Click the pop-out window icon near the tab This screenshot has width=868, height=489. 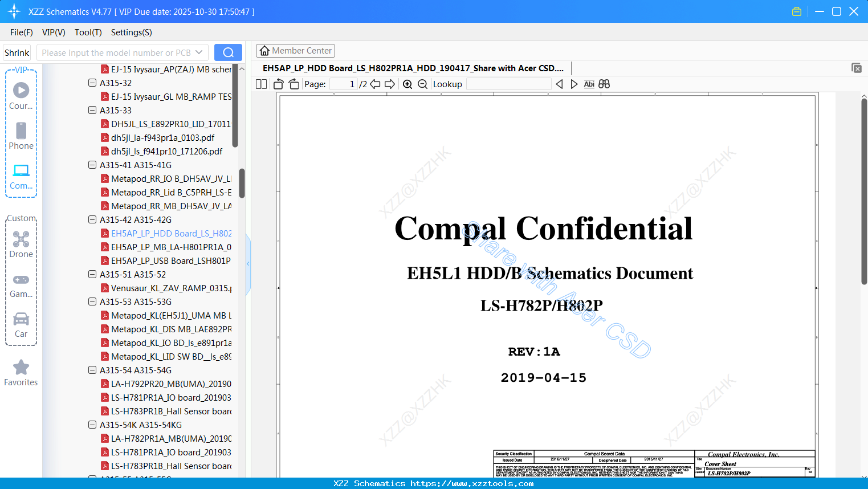pos(857,68)
